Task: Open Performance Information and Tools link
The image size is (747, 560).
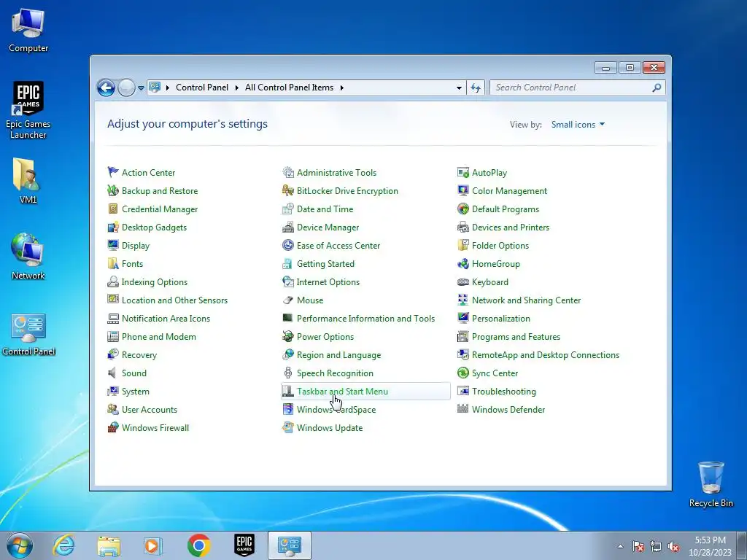Action: 365,319
